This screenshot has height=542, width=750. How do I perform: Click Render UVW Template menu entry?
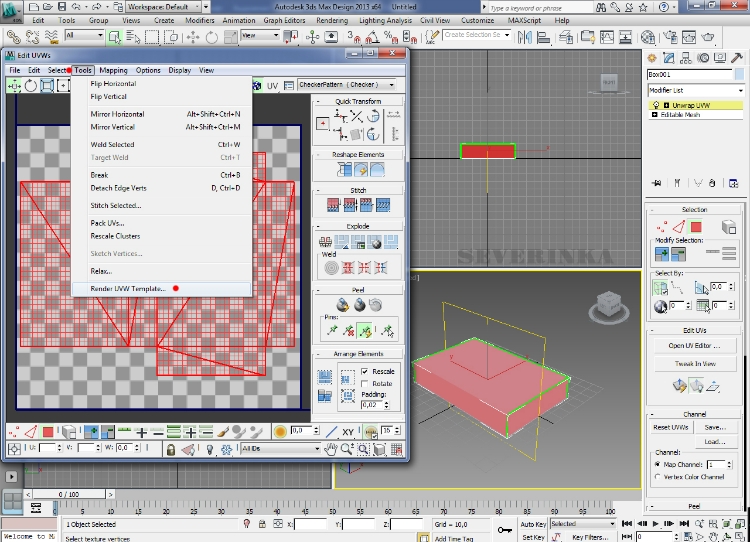pyautogui.click(x=129, y=288)
